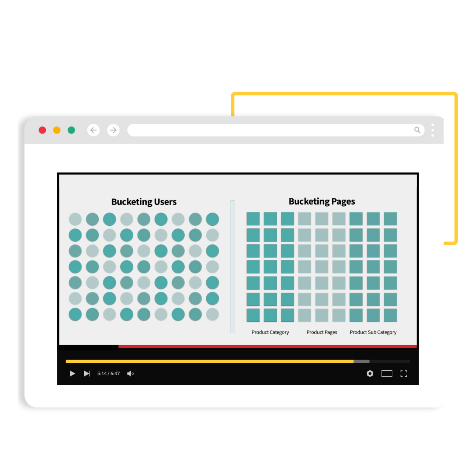Click the play button in video controls

tap(72, 373)
